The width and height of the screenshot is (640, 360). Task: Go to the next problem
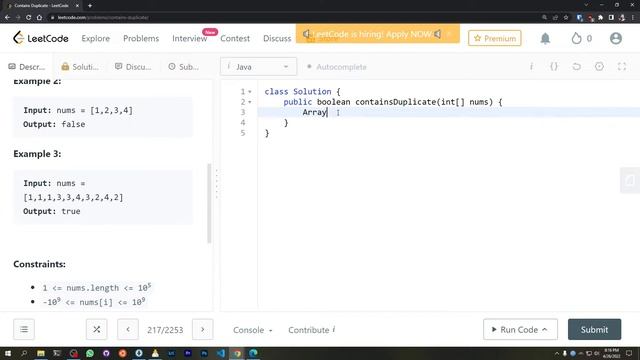coord(202,329)
